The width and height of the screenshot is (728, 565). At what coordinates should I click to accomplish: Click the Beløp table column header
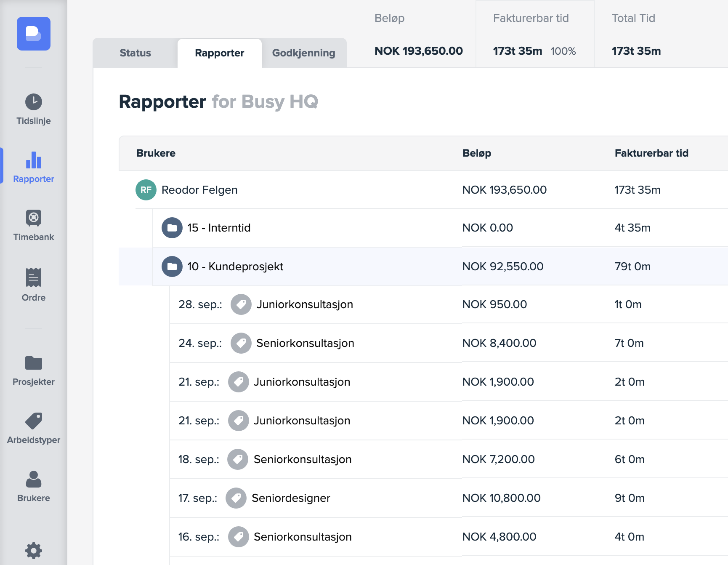pos(477,153)
